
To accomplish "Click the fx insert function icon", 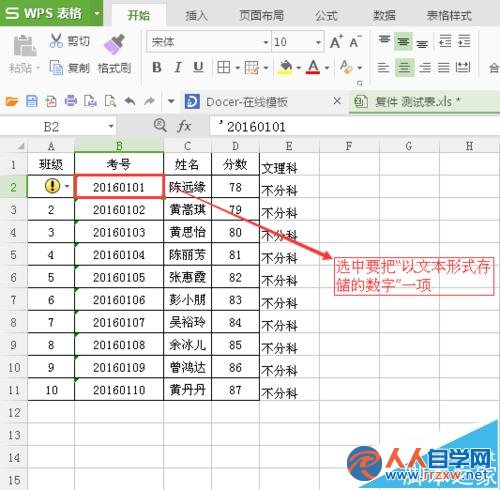I will click(x=184, y=126).
